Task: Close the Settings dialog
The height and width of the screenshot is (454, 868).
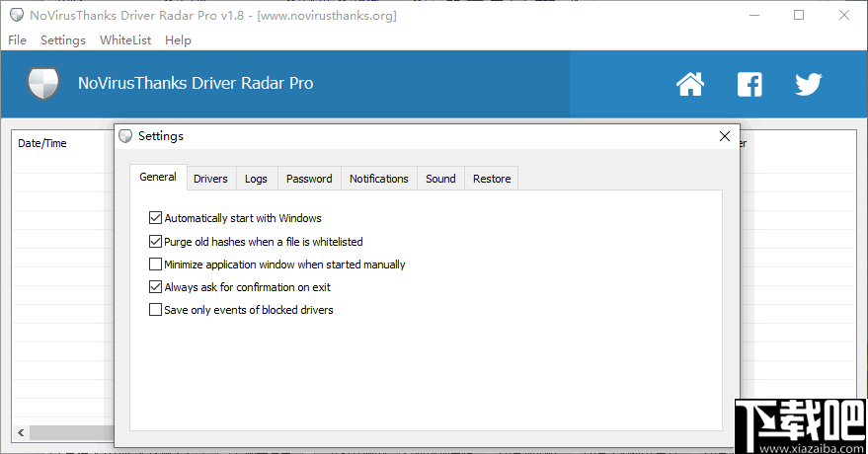Action: (724, 136)
